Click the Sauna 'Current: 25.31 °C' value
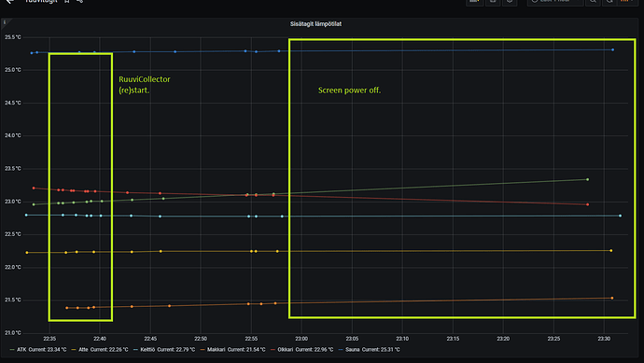This screenshot has width=644, height=363. [380, 349]
